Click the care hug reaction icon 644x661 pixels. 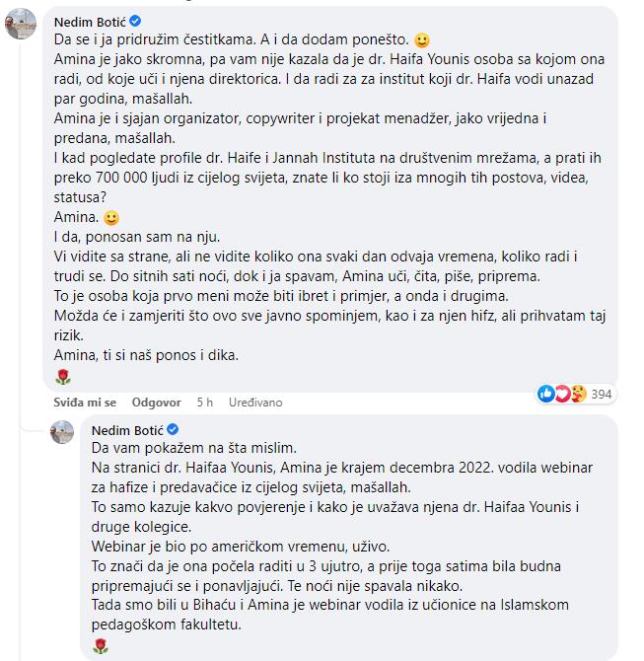tap(578, 394)
